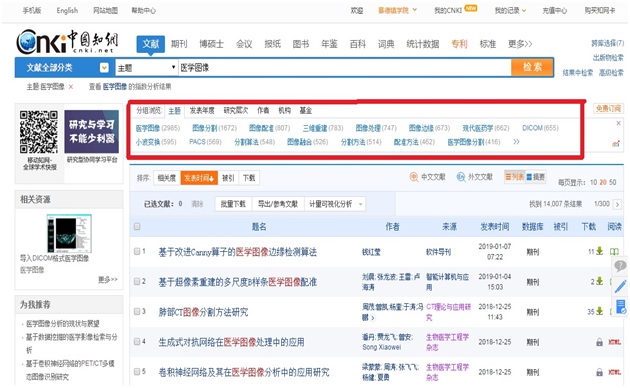Viewport: 630px width, 388px height.
Task: Tick the checkbox for result row 1
Action: click(x=137, y=251)
